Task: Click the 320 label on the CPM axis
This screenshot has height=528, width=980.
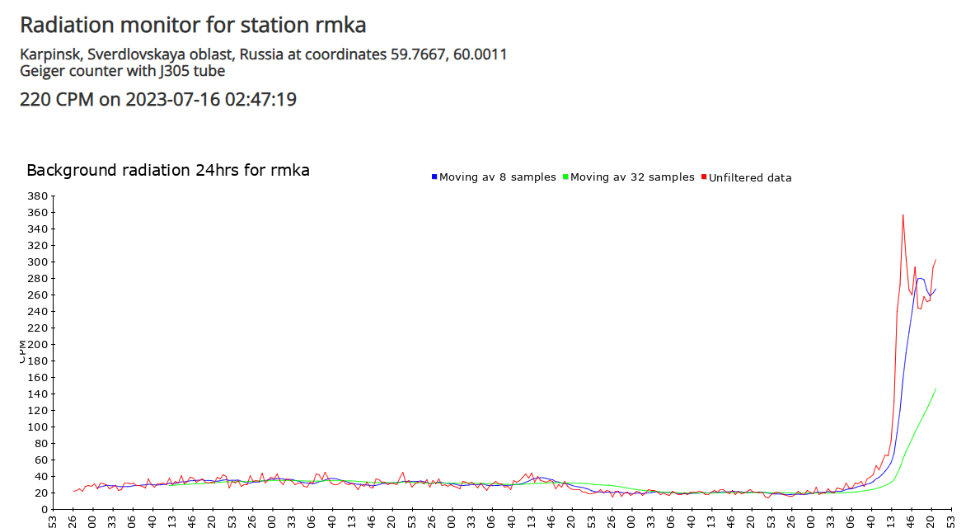Action: pyautogui.click(x=37, y=245)
